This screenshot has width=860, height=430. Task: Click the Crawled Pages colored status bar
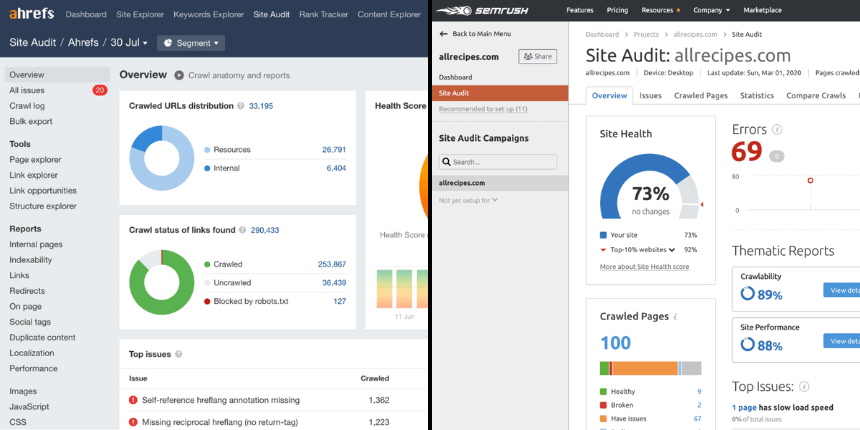[650, 368]
